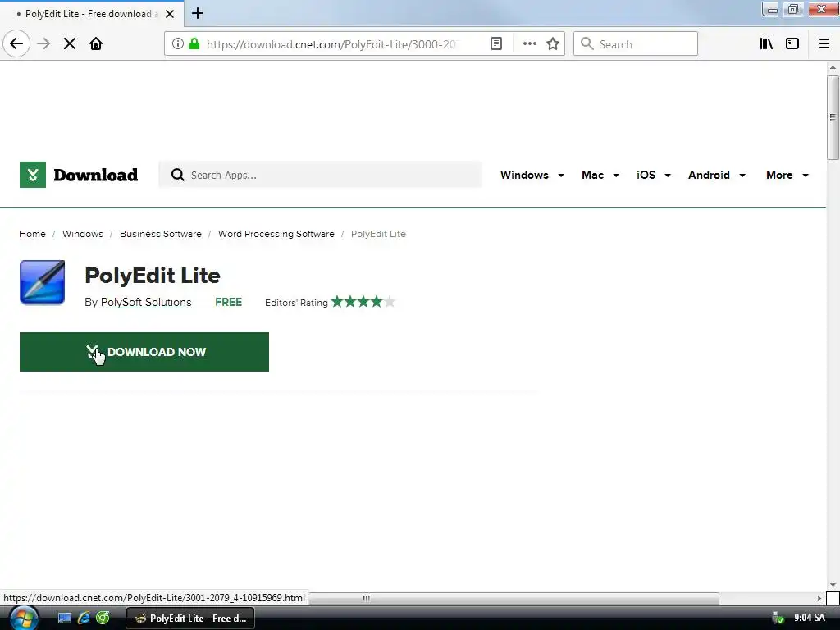
Task: Click the PolyEdit Lite heading text
Action: 152,276
